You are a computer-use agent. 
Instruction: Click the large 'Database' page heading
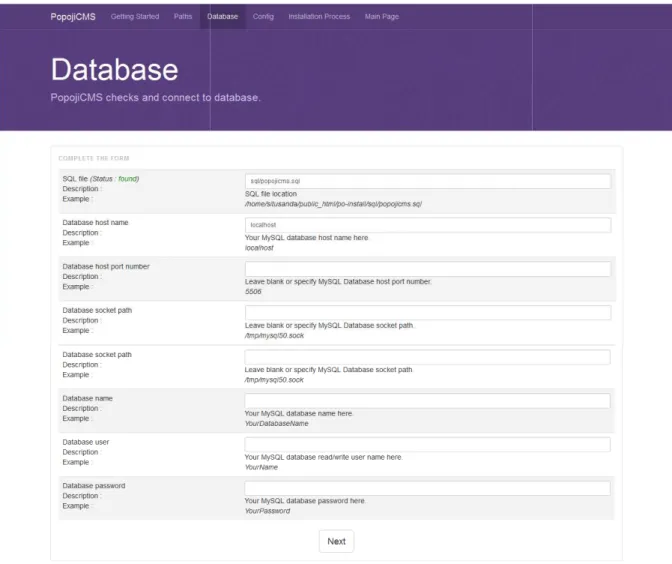[114, 69]
